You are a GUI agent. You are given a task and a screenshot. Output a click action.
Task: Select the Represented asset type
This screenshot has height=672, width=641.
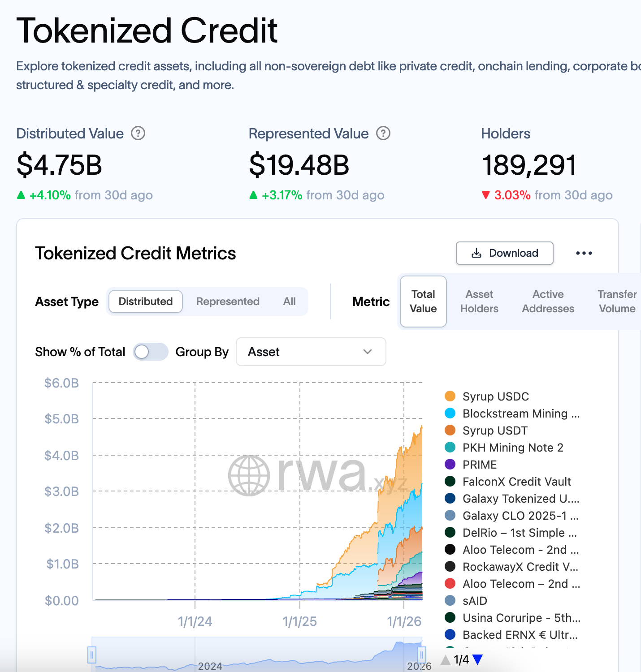click(x=228, y=302)
